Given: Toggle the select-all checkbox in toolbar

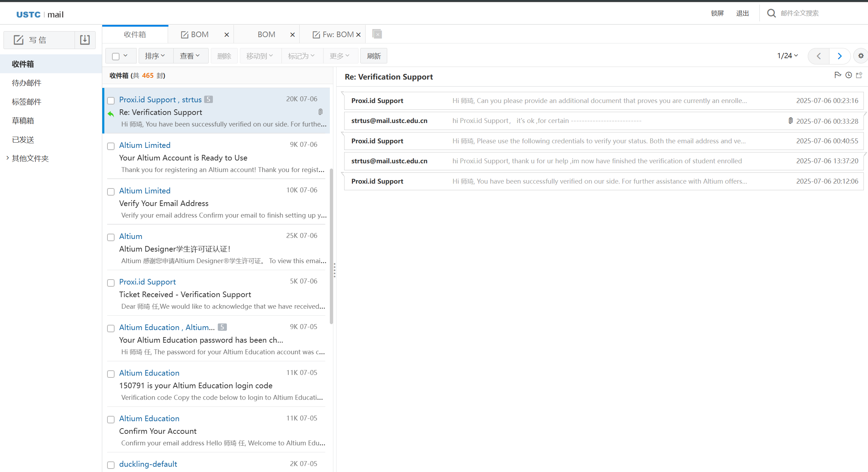Looking at the screenshot, I should (x=116, y=56).
